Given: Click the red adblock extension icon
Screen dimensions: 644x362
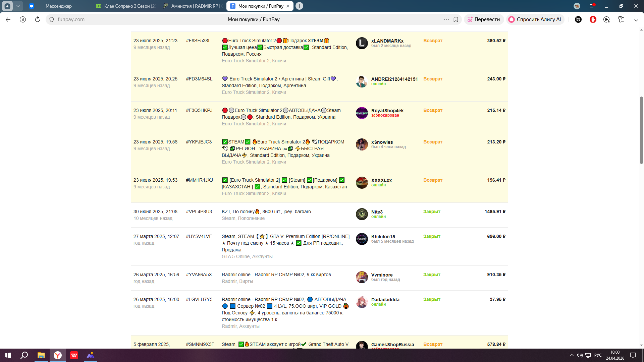Looking at the screenshot, I should 593,19.
